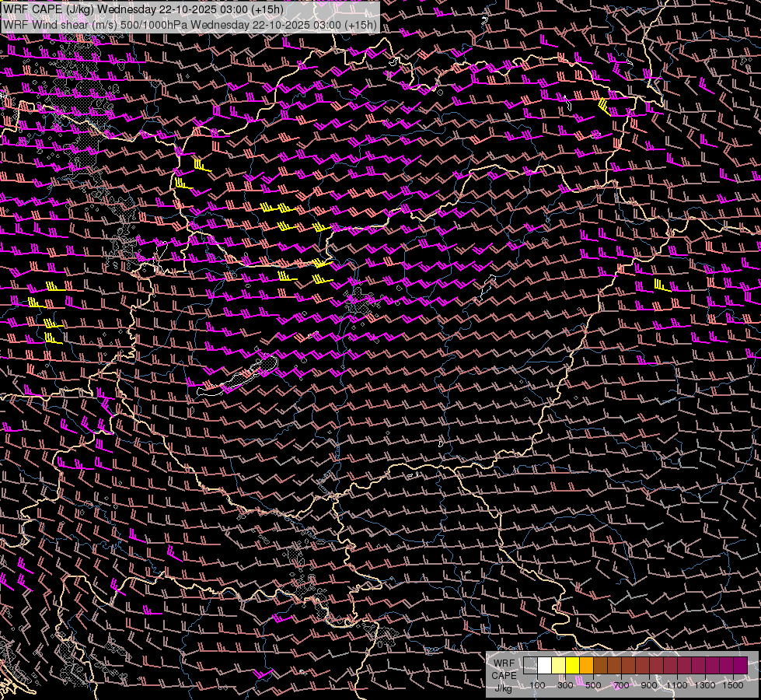Click the 300 legend value
The height and width of the screenshot is (700, 761).
pyautogui.click(x=565, y=685)
